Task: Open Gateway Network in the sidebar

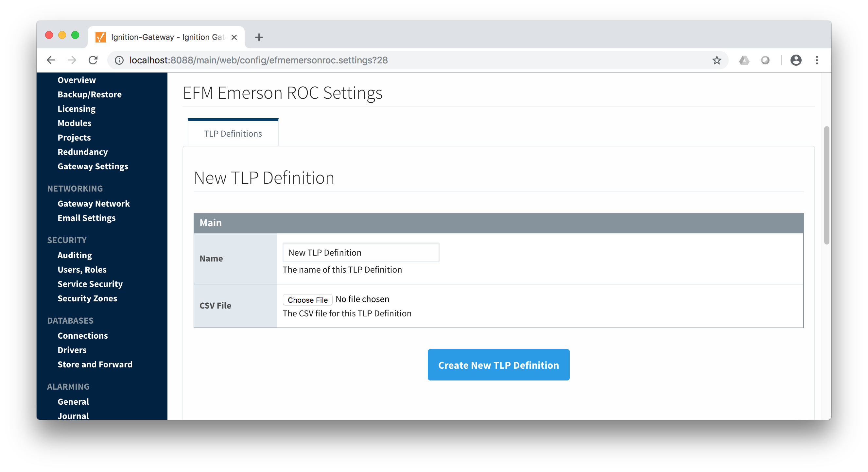Action: [93, 203]
